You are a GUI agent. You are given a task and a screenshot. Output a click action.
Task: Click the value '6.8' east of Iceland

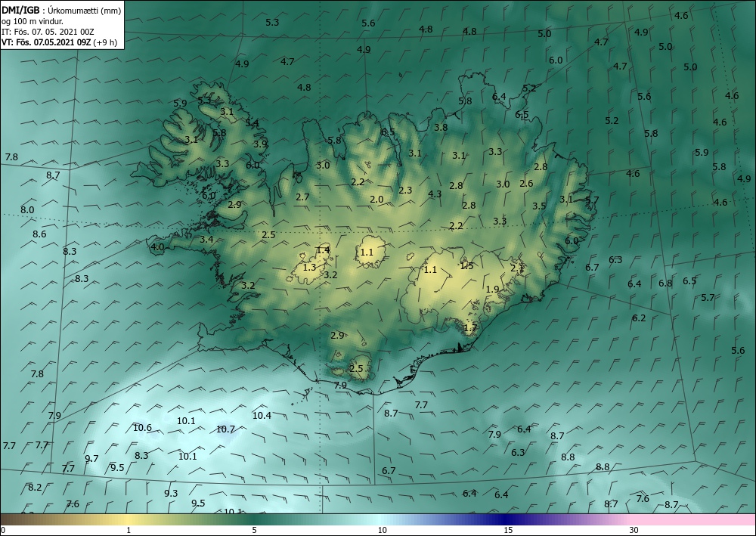pos(665,283)
